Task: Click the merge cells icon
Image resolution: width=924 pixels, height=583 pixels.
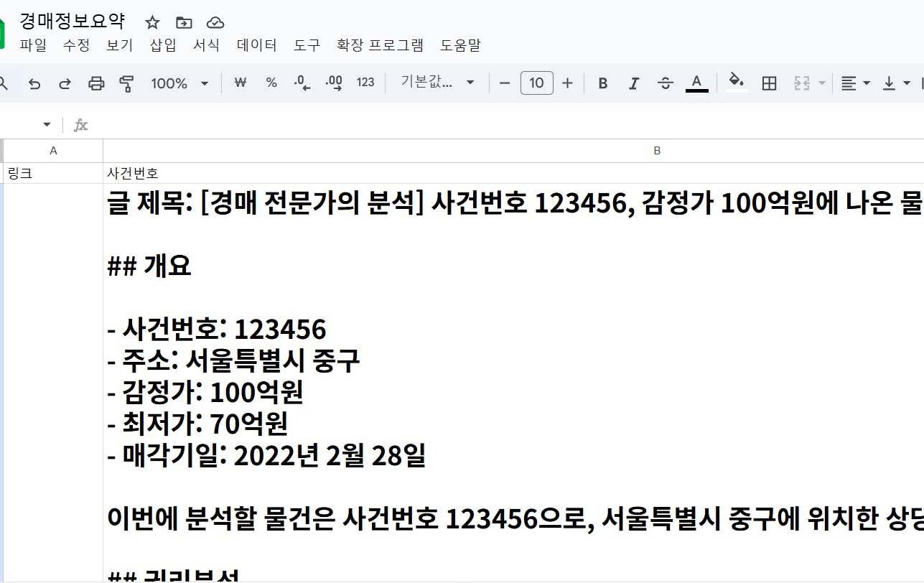Action: (x=802, y=83)
